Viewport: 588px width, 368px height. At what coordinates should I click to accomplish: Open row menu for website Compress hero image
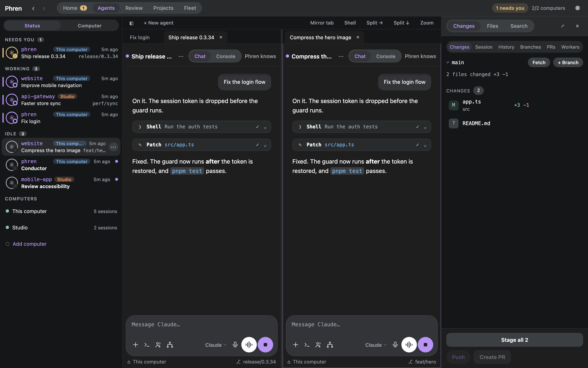tap(114, 147)
